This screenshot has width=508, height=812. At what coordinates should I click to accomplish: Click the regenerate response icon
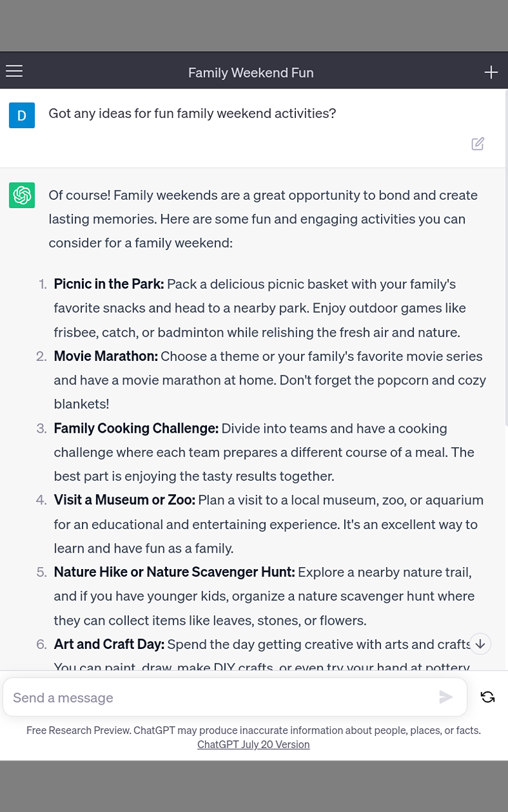pyautogui.click(x=488, y=697)
